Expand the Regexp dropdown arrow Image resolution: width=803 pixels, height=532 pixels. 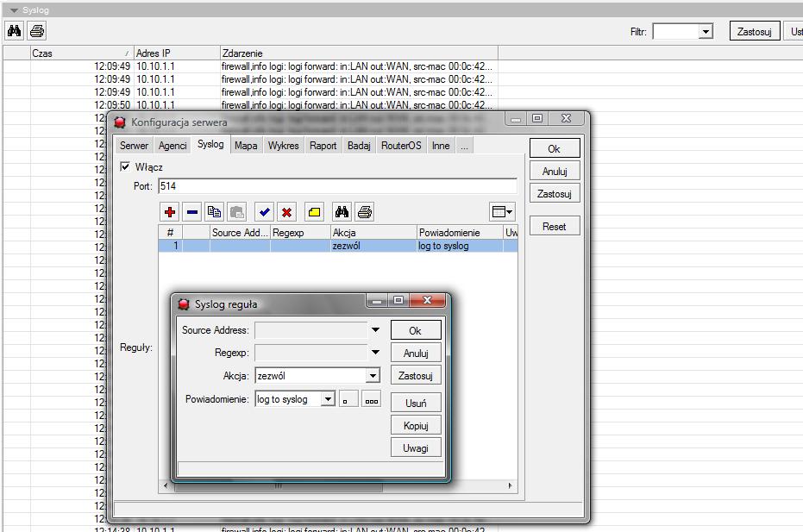[375, 353]
